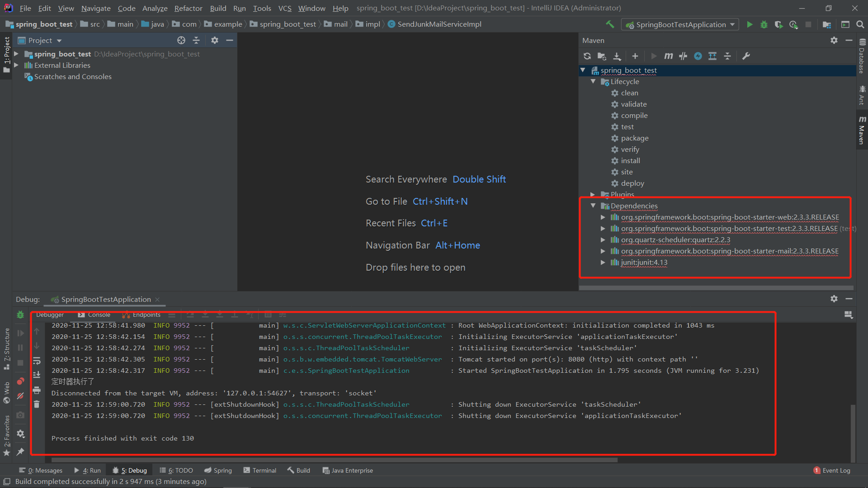Clear console output with trash icon
868x488 pixels.
pos(37,404)
